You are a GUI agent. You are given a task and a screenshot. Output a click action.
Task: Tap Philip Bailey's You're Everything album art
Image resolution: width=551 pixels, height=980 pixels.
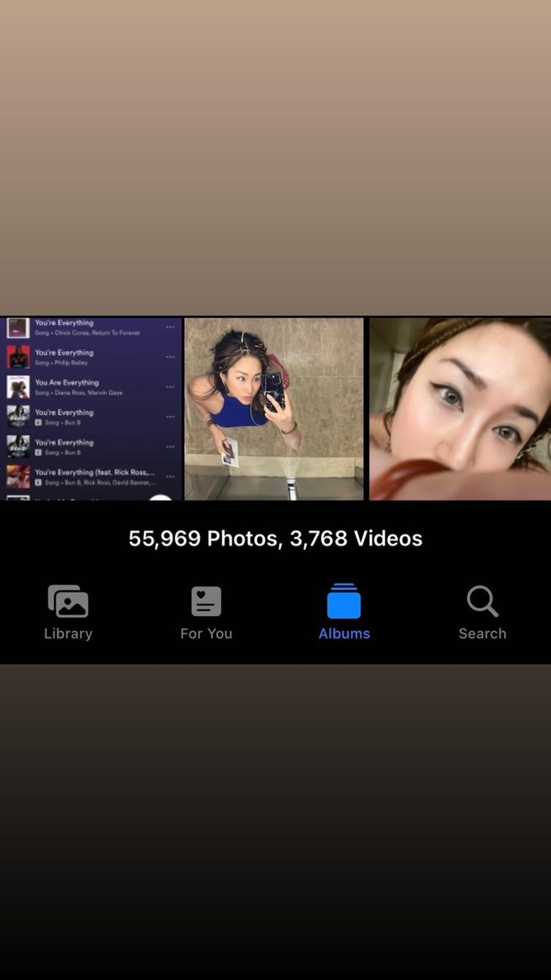(x=18, y=357)
